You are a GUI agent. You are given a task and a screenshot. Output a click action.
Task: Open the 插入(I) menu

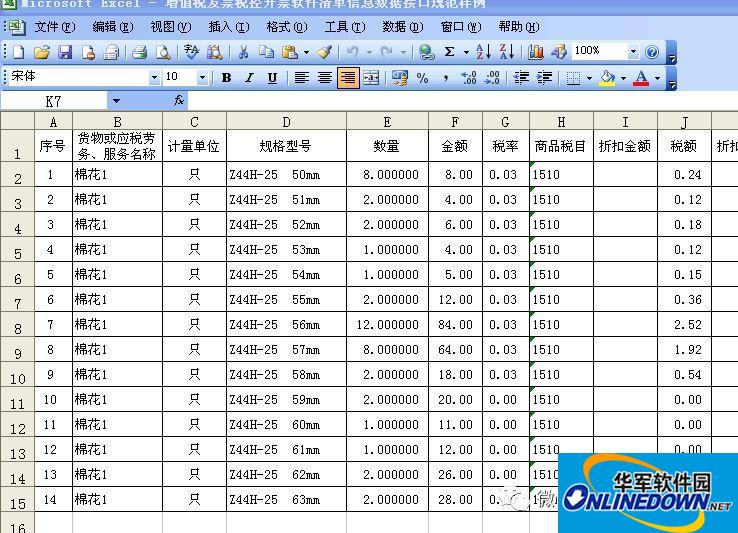229,27
